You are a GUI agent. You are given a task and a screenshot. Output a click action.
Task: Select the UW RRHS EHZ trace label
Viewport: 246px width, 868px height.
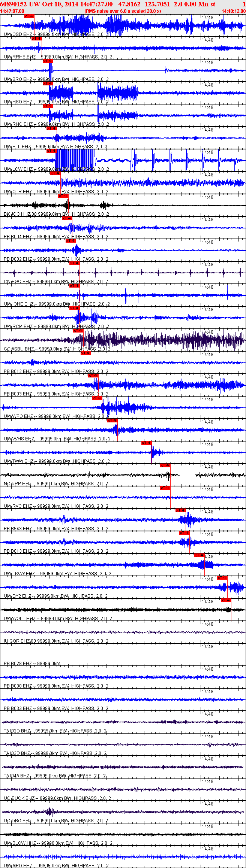[x=58, y=57]
